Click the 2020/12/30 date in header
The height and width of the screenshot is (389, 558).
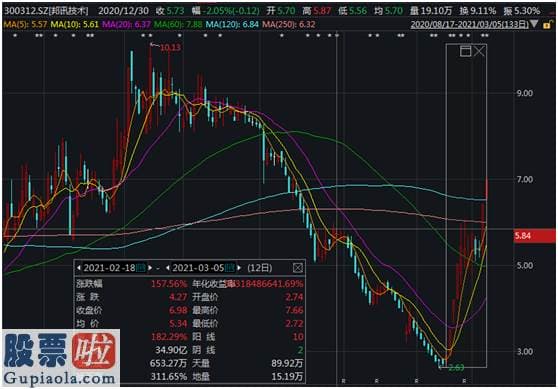click(x=123, y=11)
